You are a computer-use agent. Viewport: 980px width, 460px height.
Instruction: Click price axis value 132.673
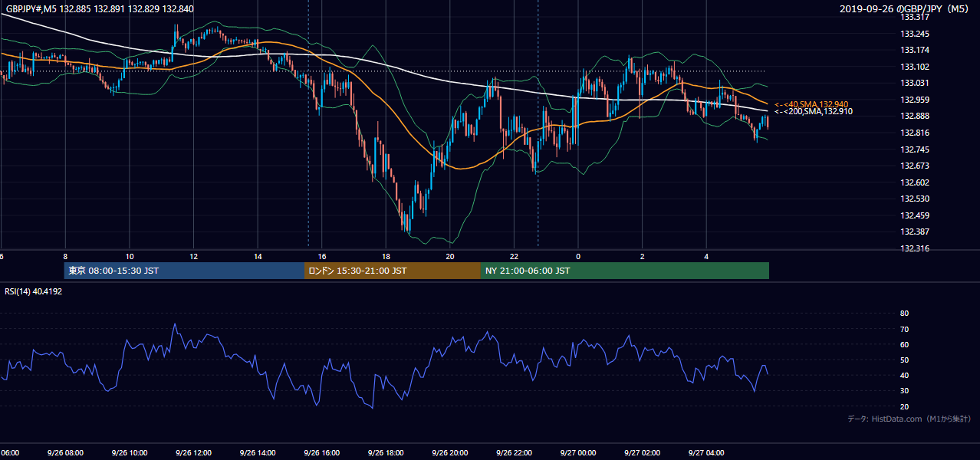point(915,166)
